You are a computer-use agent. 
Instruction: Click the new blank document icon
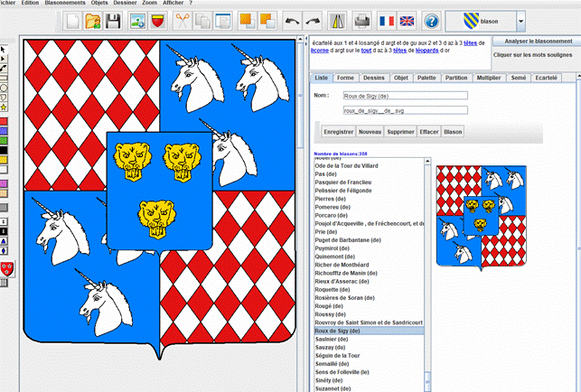(74, 20)
